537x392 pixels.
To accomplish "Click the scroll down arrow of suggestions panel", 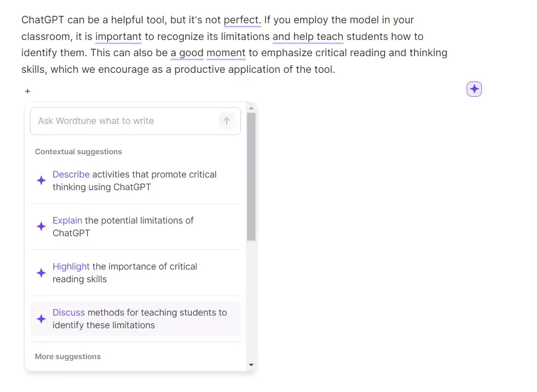I will tap(252, 365).
